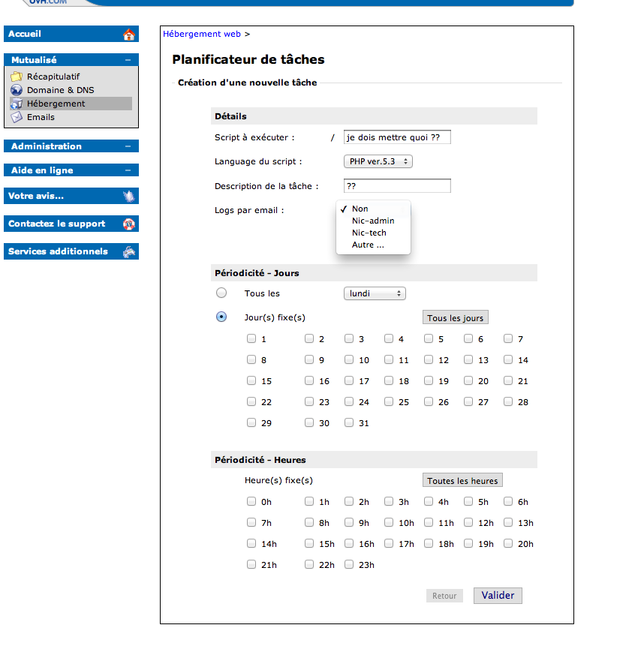Click the Contactez le support button
The width and height of the screenshot is (644, 670).
(x=71, y=224)
